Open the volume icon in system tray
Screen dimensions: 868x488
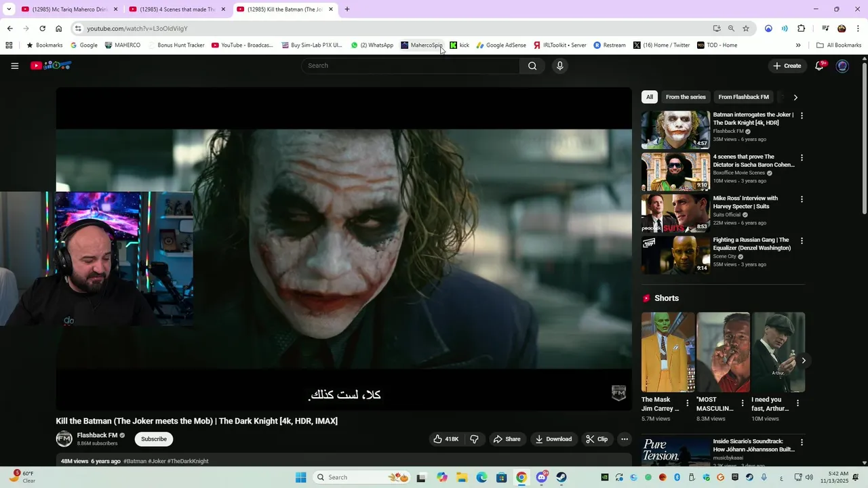pos(810,477)
